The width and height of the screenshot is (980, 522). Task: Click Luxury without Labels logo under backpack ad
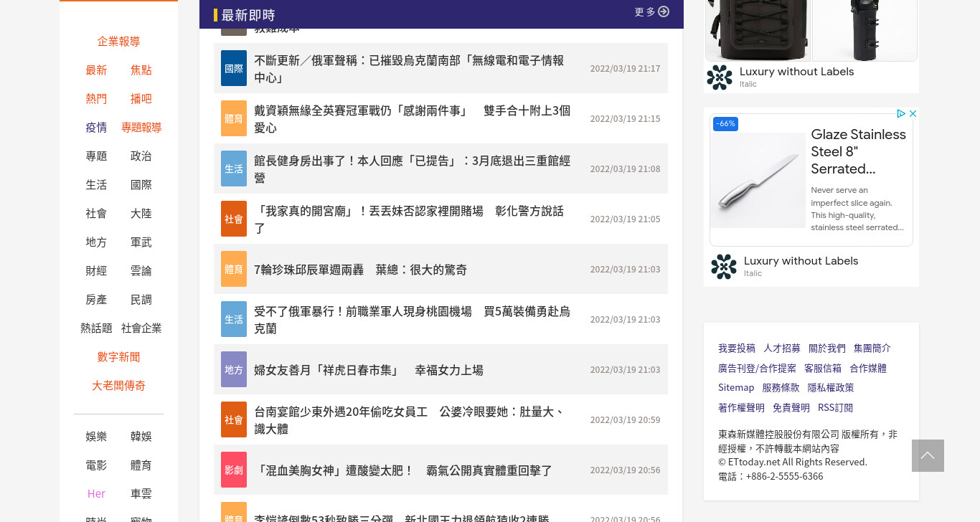coord(720,77)
